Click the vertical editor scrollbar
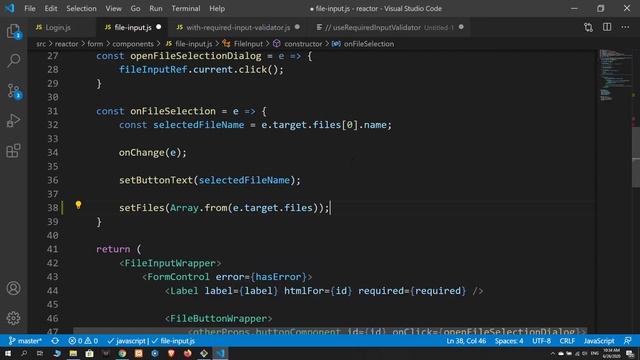Viewport: 640px width, 360px height. tap(636, 157)
